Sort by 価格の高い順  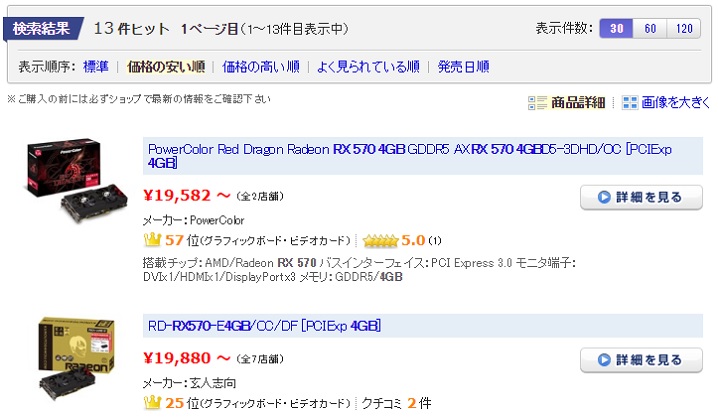pyautogui.click(x=260, y=67)
